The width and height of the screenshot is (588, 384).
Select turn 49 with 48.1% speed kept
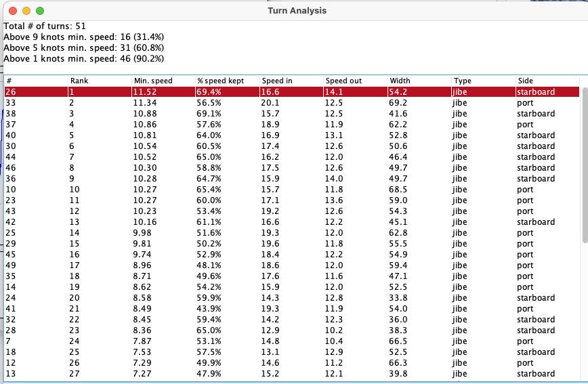tap(291, 265)
